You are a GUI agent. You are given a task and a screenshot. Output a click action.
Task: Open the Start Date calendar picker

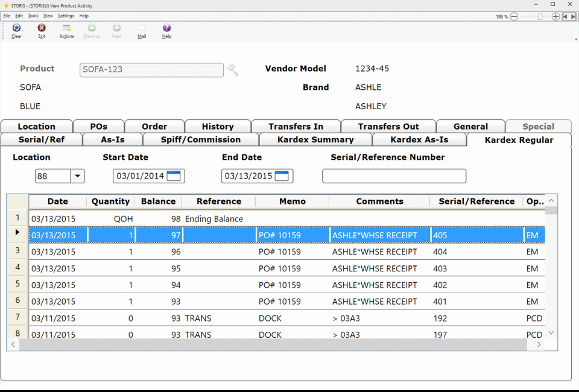pyautogui.click(x=174, y=176)
